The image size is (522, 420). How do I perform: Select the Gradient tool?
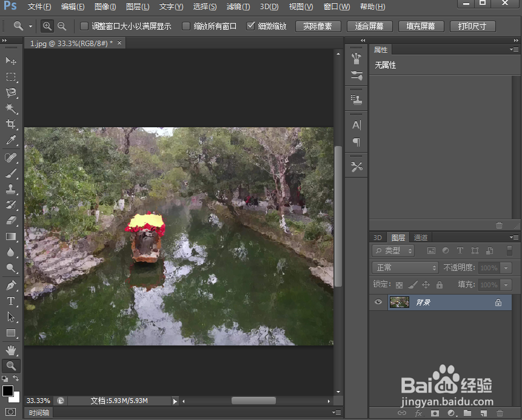coord(11,236)
